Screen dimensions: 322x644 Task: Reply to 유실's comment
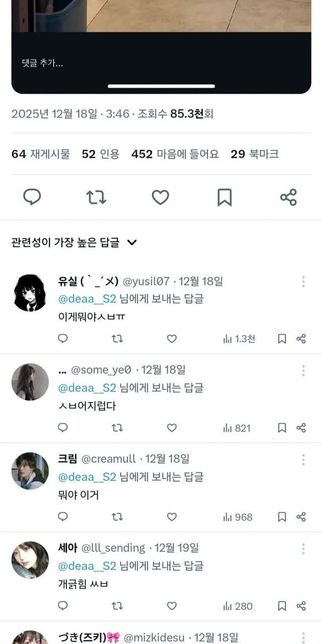pos(63,339)
